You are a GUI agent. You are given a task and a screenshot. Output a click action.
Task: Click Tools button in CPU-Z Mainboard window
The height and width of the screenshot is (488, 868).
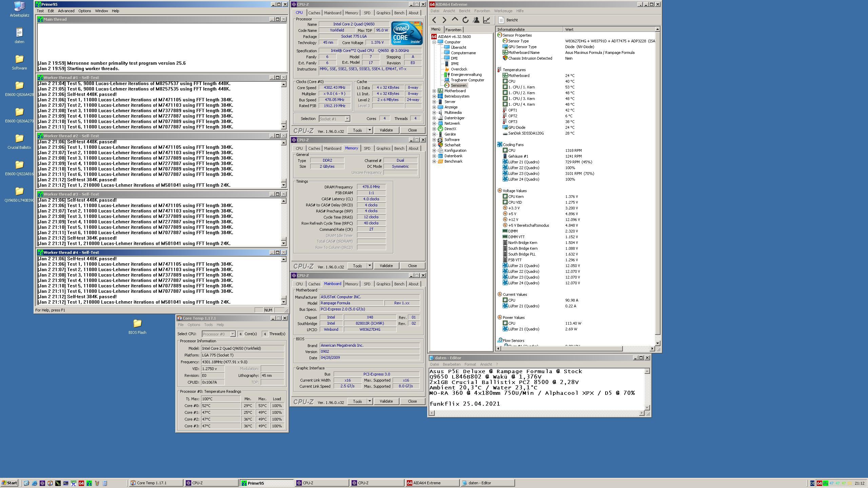click(357, 401)
